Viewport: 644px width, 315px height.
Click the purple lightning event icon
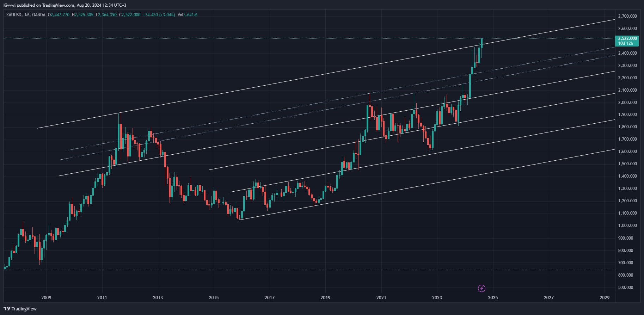482,289
